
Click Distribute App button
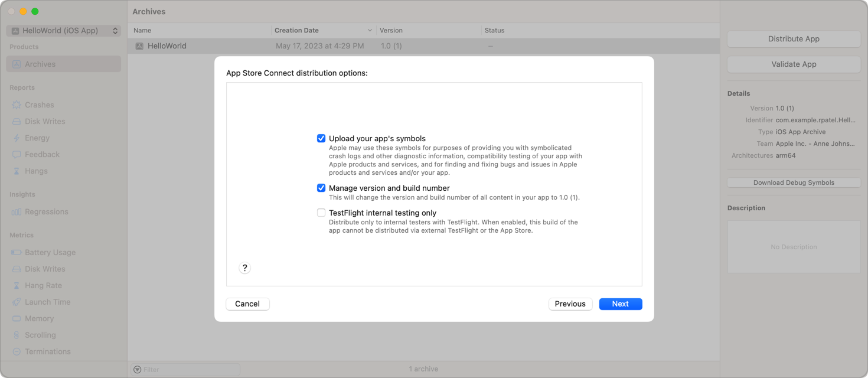(x=794, y=39)
